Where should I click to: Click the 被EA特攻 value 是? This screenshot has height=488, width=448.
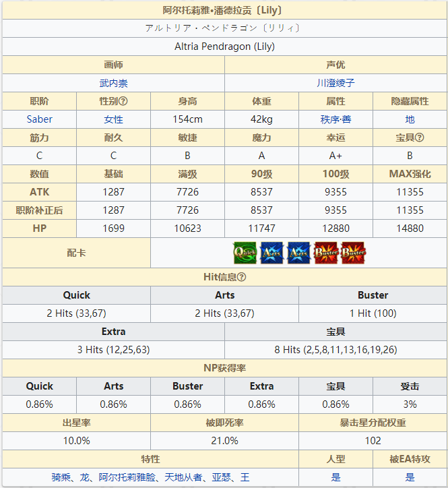[x=410, y=477]
